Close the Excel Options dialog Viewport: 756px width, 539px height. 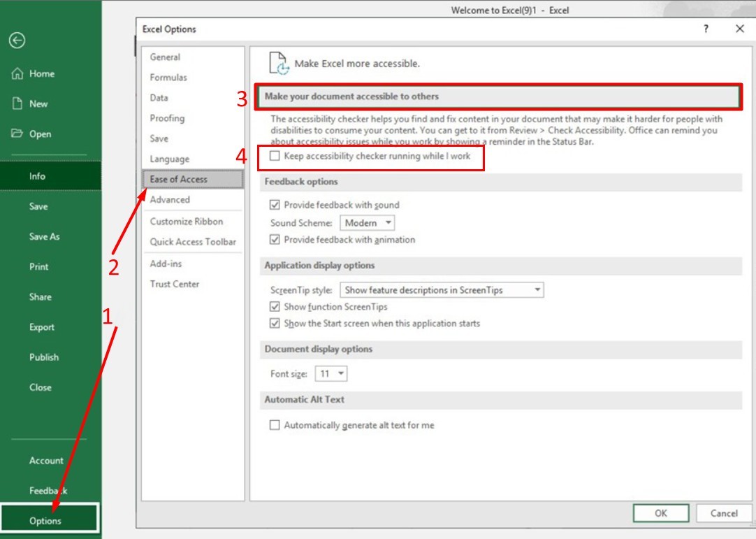[740, 29]
